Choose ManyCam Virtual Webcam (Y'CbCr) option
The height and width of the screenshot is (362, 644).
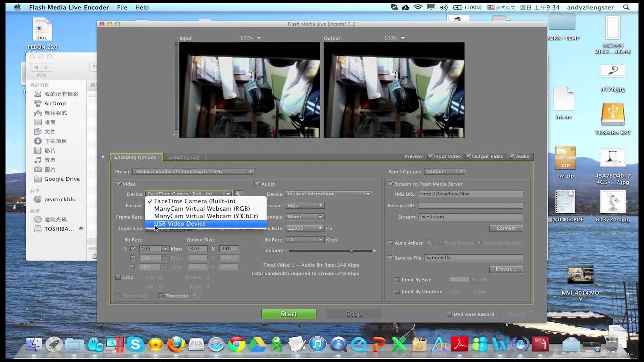tap(205, 216)
